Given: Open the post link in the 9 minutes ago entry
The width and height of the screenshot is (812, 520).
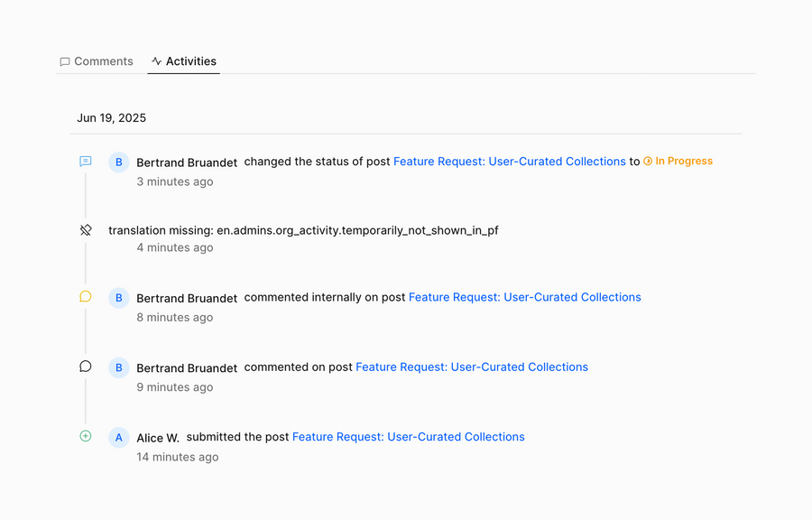Looking at the screenshot, I should tap(472, 367).
